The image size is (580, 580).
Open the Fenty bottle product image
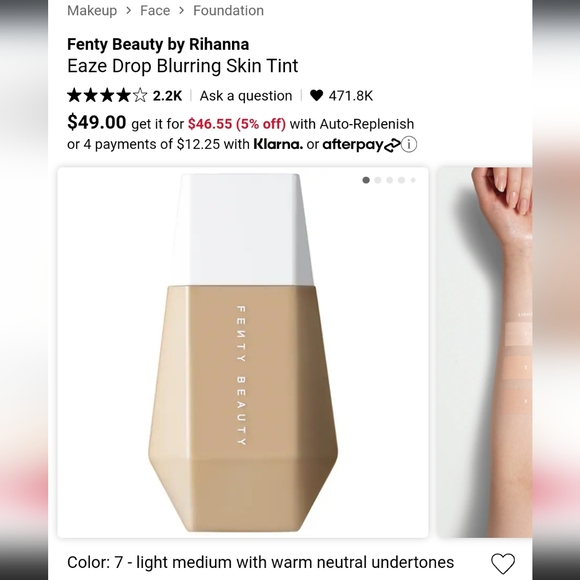[x=243, y=353]
